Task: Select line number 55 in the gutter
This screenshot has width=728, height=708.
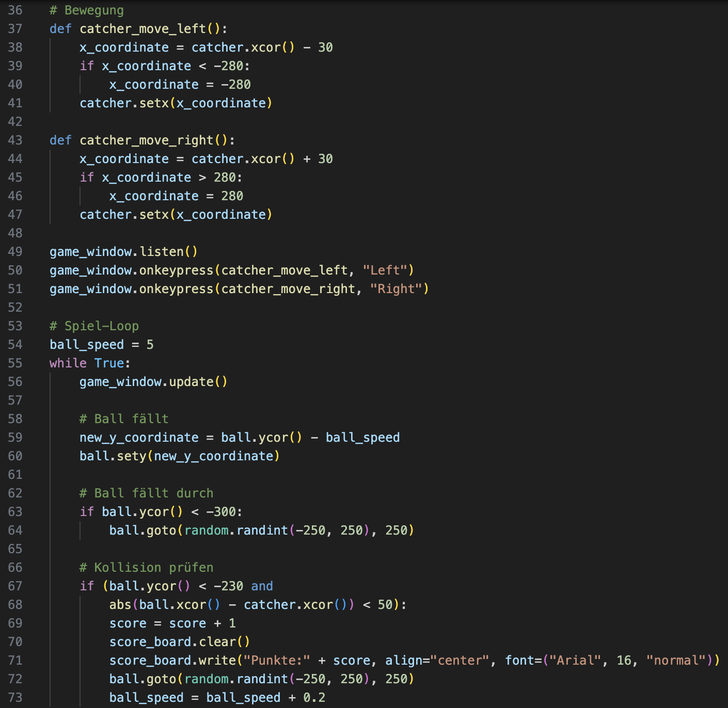Action: (x=15, y=363)
